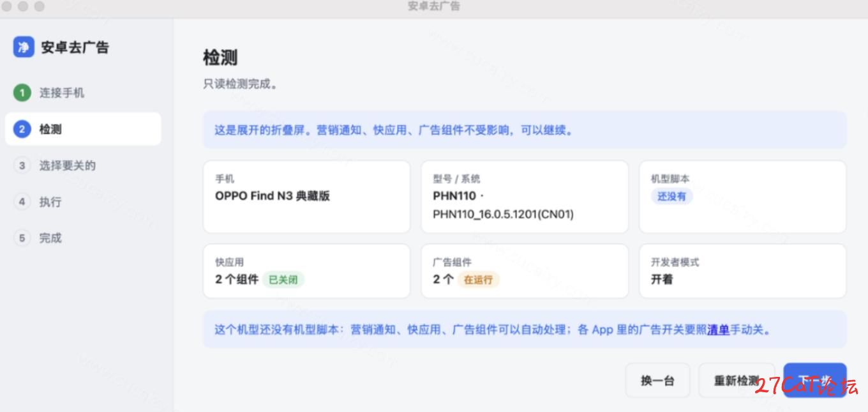868x412 pixels.
Task: Select the OPPO Find N3 典藏版 phone card
Action: tap(306, 197)
